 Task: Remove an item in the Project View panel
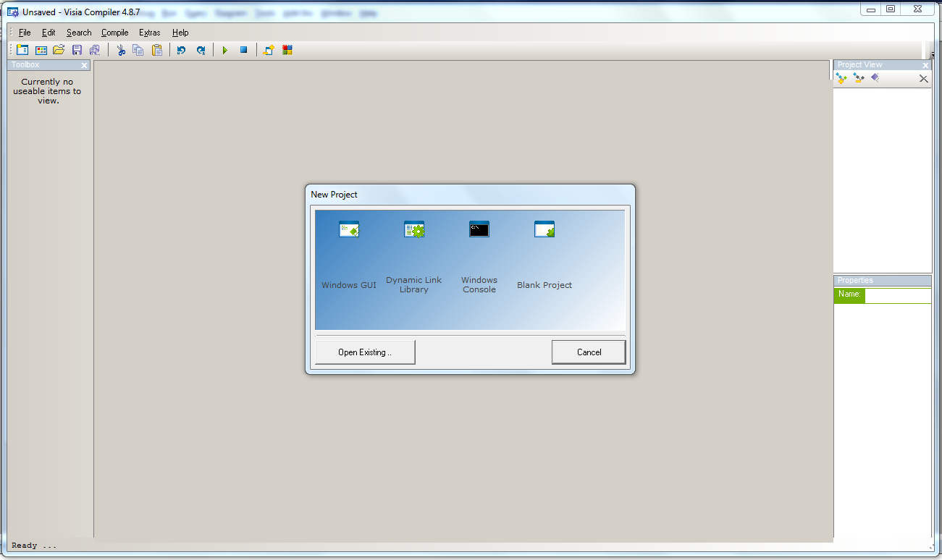coord(859,78)
